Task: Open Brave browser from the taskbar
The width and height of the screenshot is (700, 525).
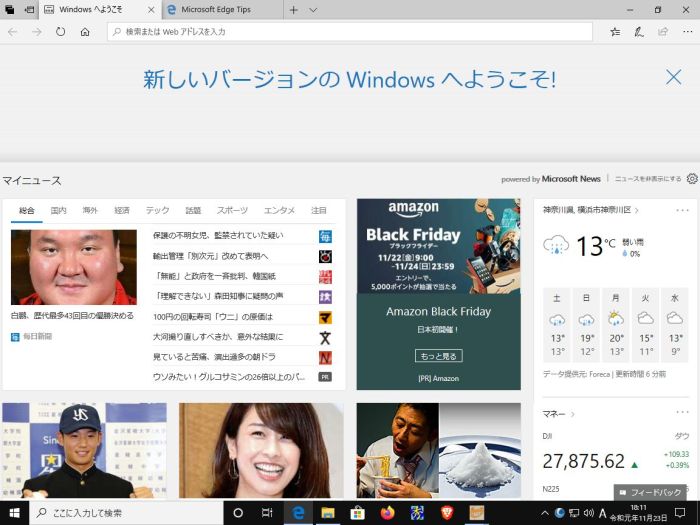Action: 447,513
